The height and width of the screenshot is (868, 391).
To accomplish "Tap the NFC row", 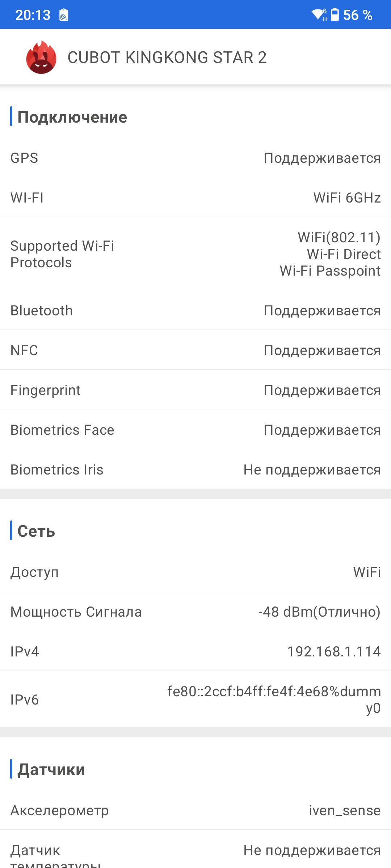I will click(195, 350).
